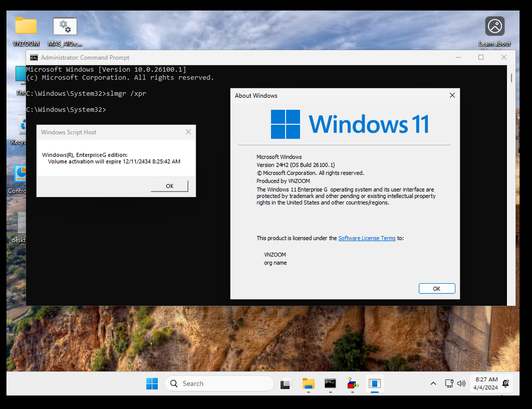
Task: Open the Software License Terms link
Action: click(x=367, y=238)
